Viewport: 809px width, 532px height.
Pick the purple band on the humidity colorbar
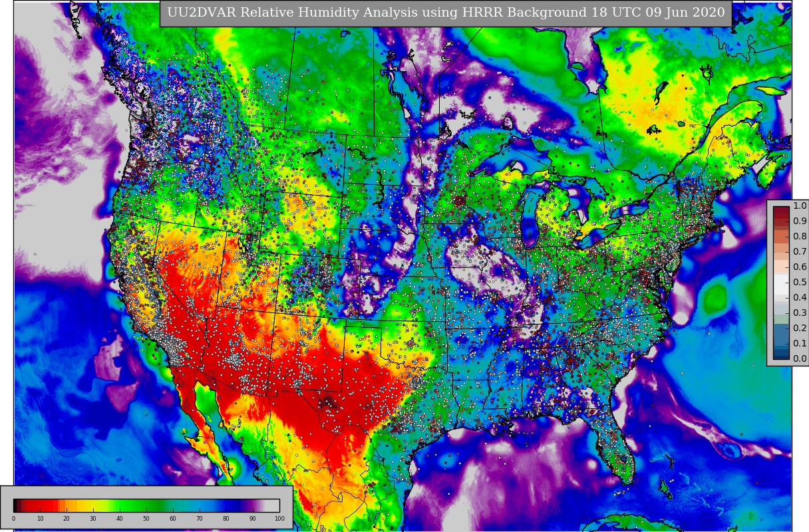click(x=251, y=505)
